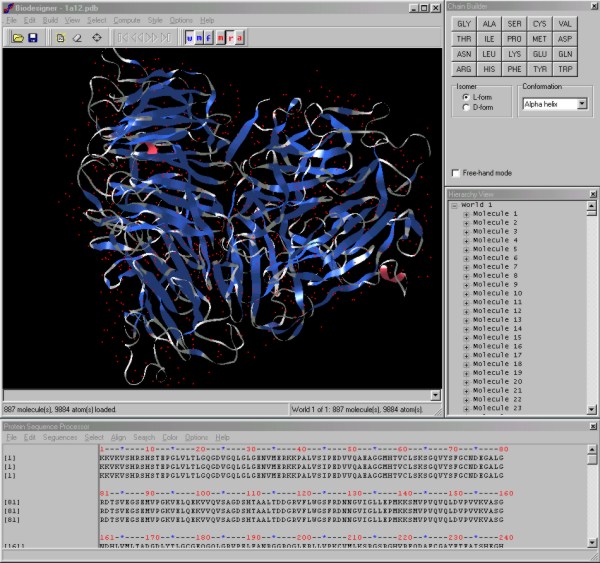The image size is (600, 563).
Task: Click the new document toolbar icon
Action: point(60,38)
